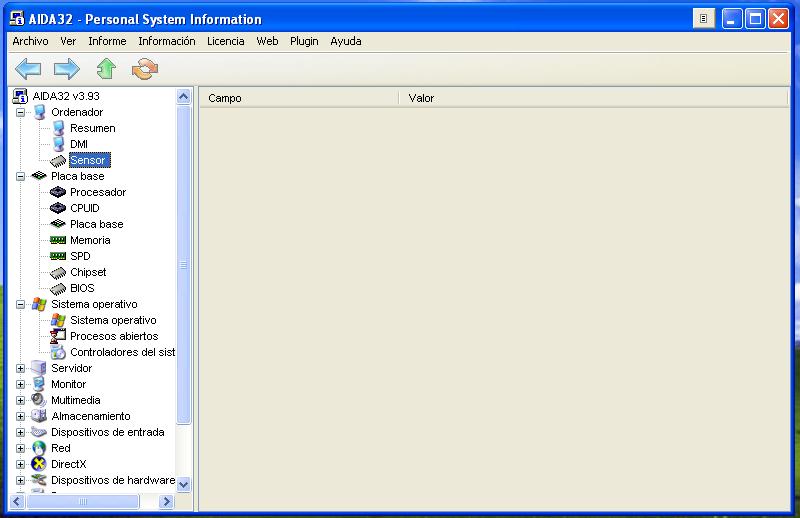Refresh using the orange circular arrows icon

tap(145, 69)
